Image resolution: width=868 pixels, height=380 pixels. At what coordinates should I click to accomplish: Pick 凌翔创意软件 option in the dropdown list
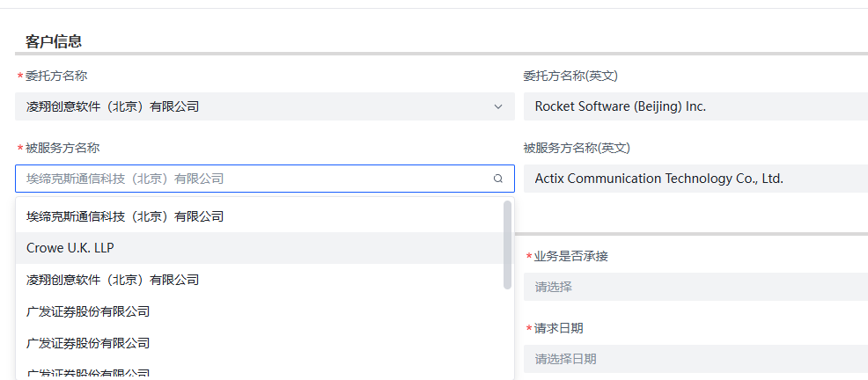[x=113, y=280]
